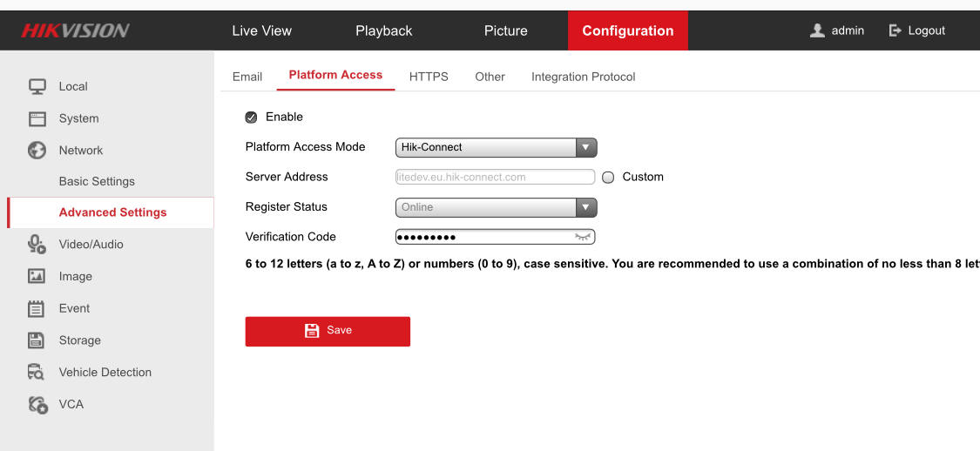Screen dimensions: 980x451
Task: Click into the Verification Code field
Action: tap(483, 237)
